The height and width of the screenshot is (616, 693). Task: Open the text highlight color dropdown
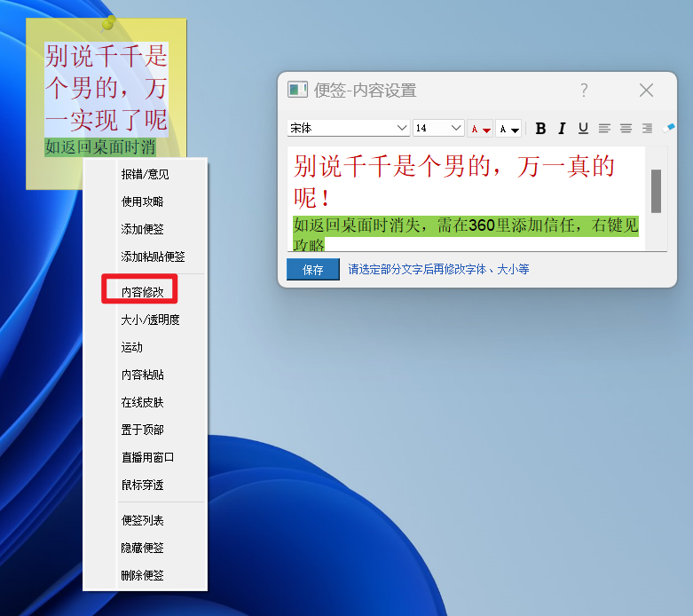point(508,129)
